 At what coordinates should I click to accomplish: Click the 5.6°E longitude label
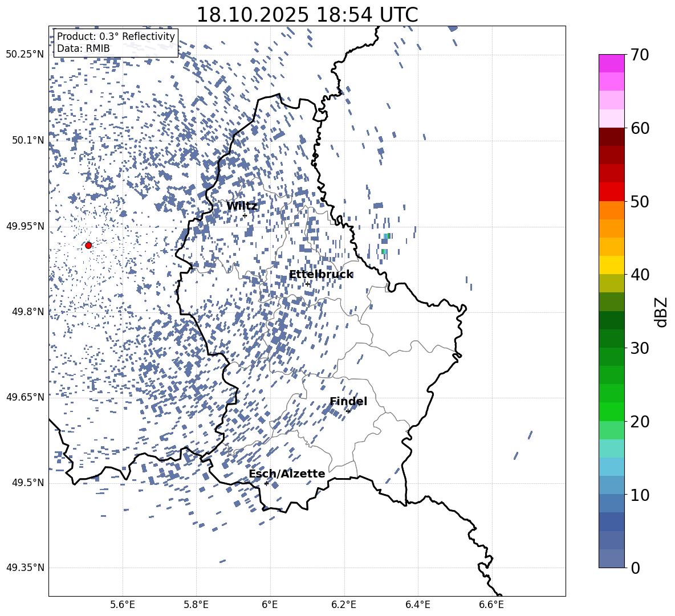123,605
